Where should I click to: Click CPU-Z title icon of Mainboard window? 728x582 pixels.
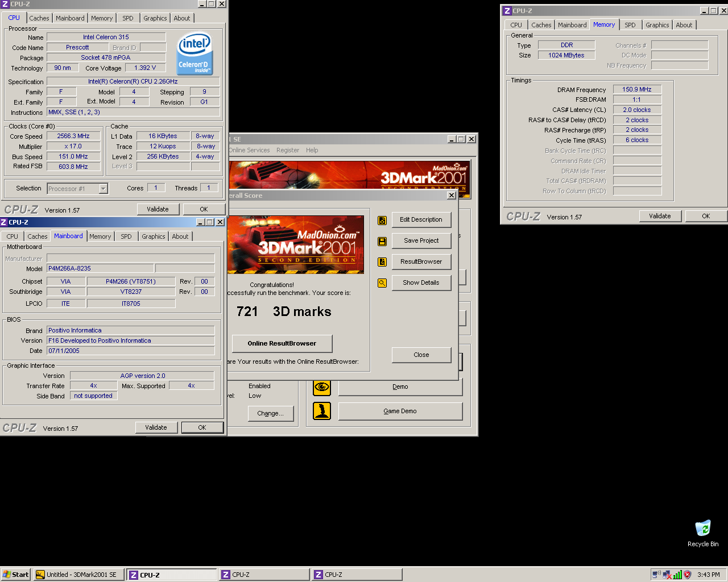4,222
